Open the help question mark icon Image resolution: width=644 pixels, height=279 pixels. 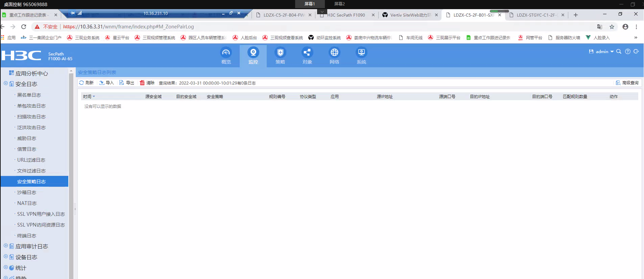pos(628,51)
